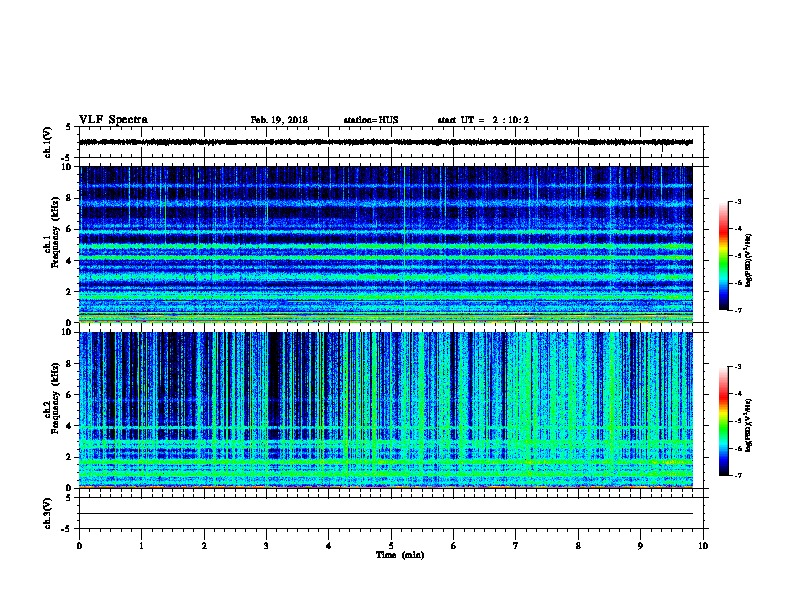792x612 pixels.
Task: Click the ch.1 colorbar log(PSD) label
Action: pyautogui.click(x=748, y=260)
